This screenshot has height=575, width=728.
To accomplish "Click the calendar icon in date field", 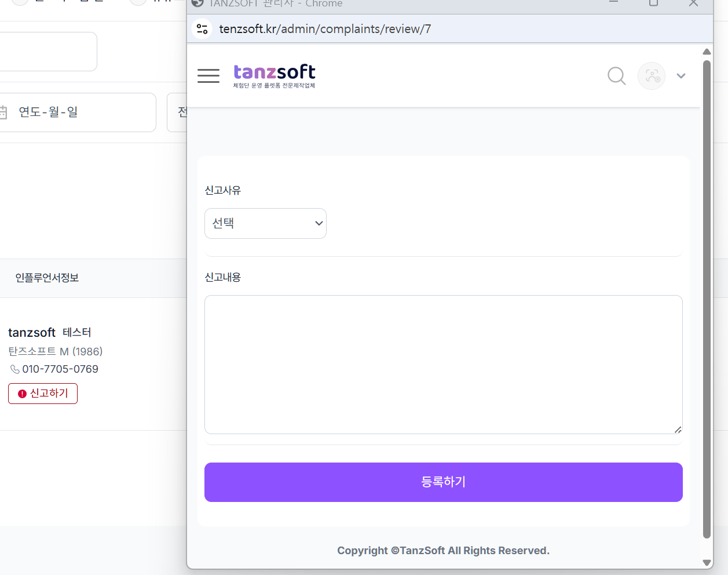I will point(3,112).
